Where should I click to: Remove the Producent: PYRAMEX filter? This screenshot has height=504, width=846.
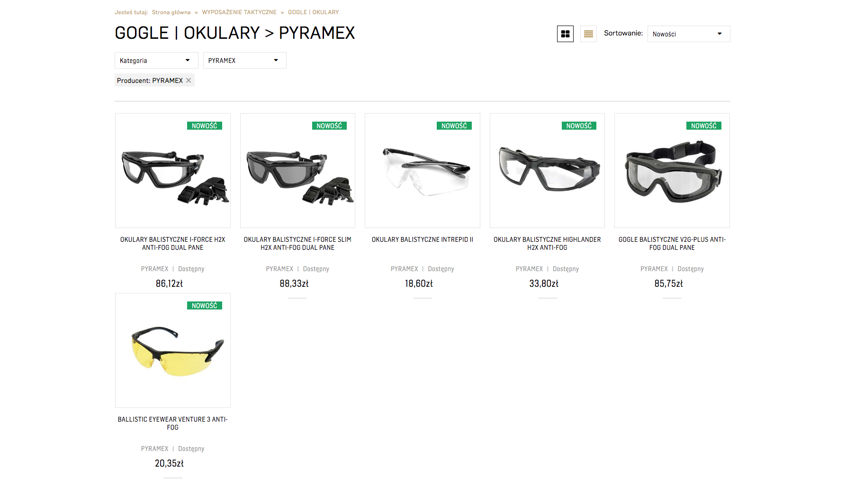[189, 80]
